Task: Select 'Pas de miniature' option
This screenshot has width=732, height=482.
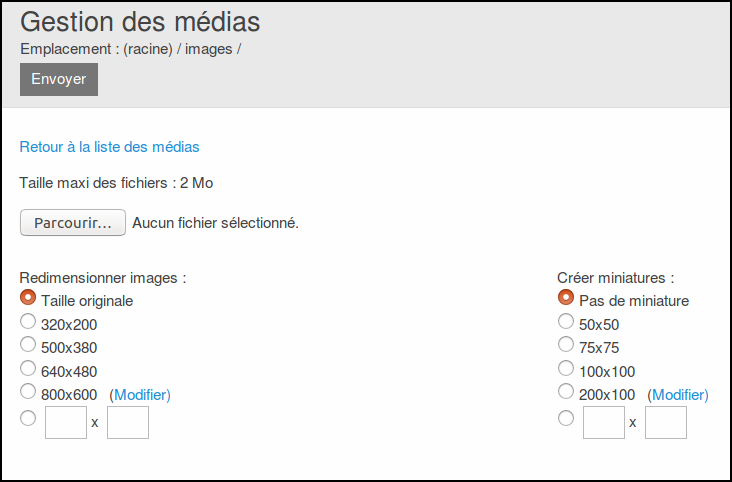Action: (566, 298)
